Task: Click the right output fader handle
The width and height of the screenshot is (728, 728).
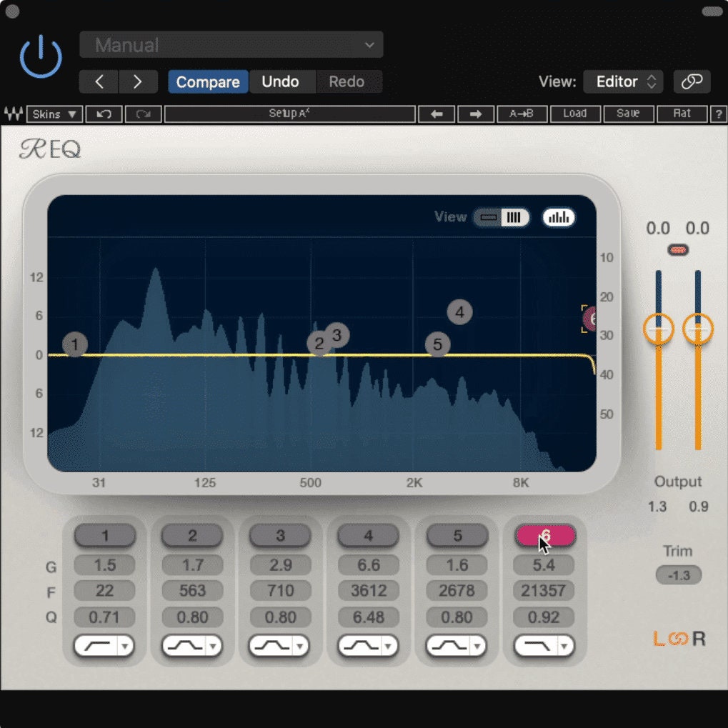Action: 698,329
